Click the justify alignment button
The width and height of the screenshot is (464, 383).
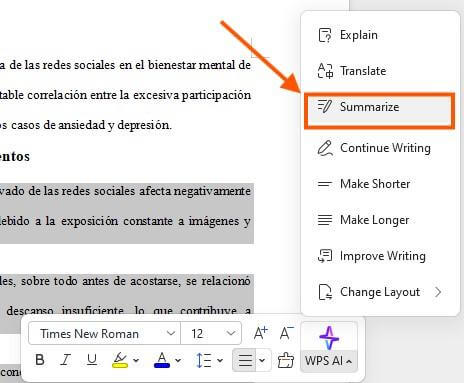tap(245, 360)
